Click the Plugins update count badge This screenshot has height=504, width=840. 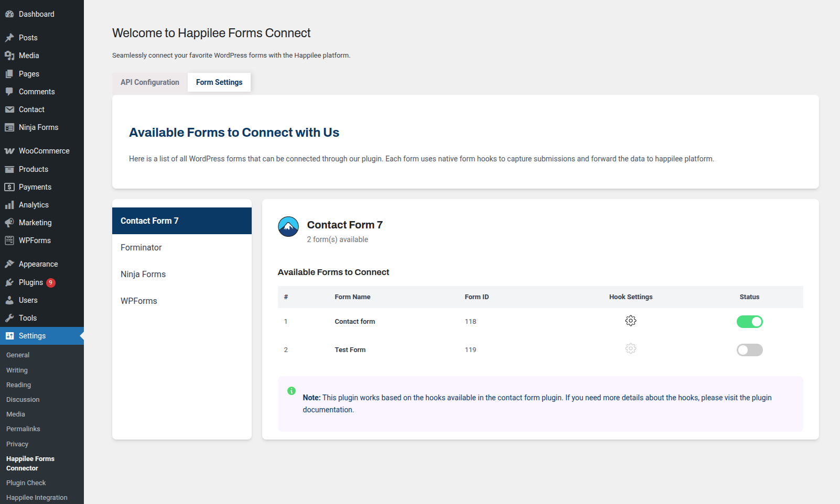point(50,282)
